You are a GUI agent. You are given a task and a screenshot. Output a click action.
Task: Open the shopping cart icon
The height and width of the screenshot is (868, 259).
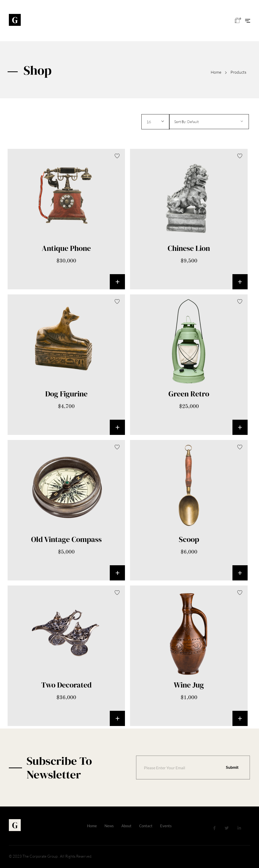(238, 21)
